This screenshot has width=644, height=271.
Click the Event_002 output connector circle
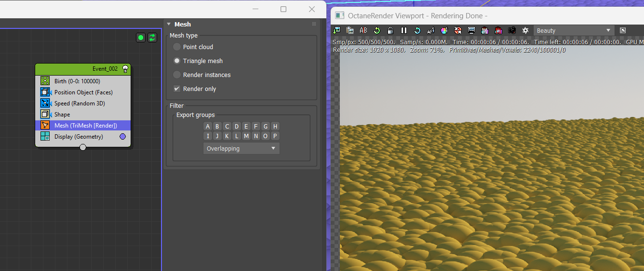click(83, 147)
